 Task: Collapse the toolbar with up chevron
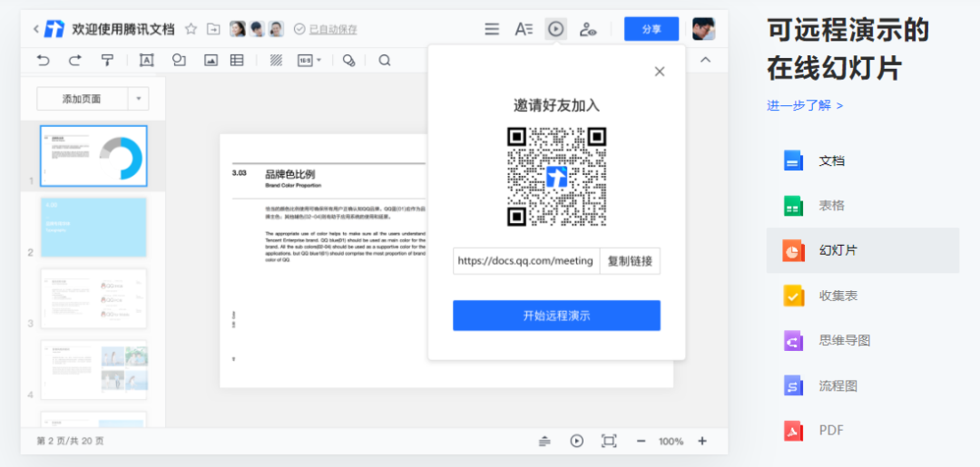706,60
